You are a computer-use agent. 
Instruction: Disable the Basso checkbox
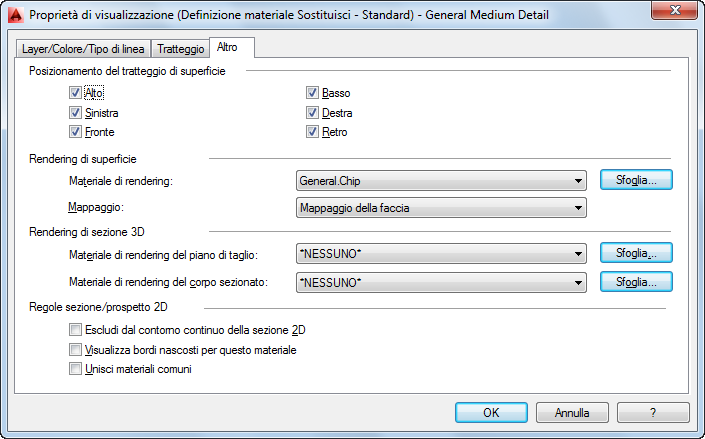[x=313, y=93]
